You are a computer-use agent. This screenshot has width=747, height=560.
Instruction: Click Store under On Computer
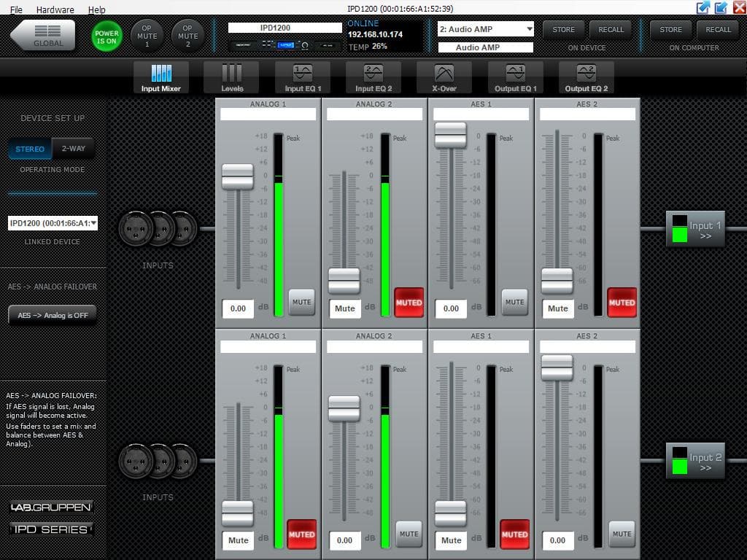tap(671, 29)
